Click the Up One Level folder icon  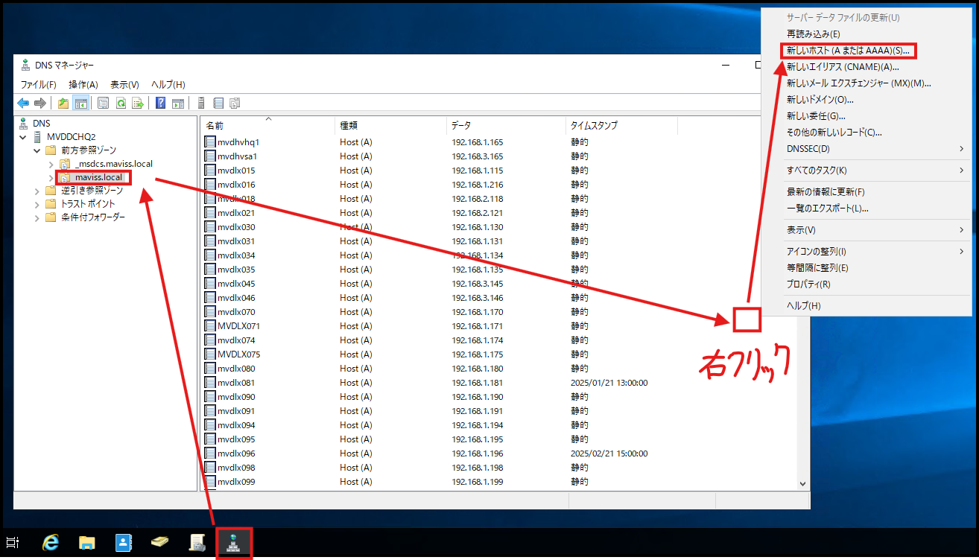(63, 104)
